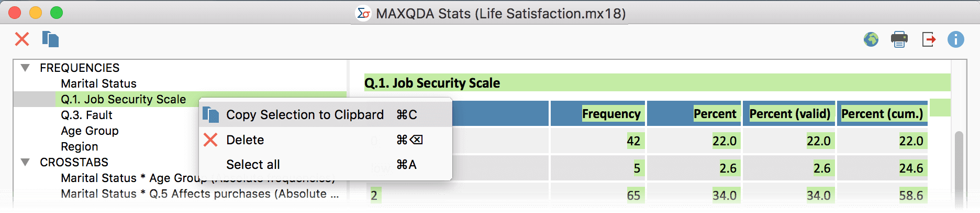Open the blue info icon
The image size is (980, 213).
[x=956, y=39]
